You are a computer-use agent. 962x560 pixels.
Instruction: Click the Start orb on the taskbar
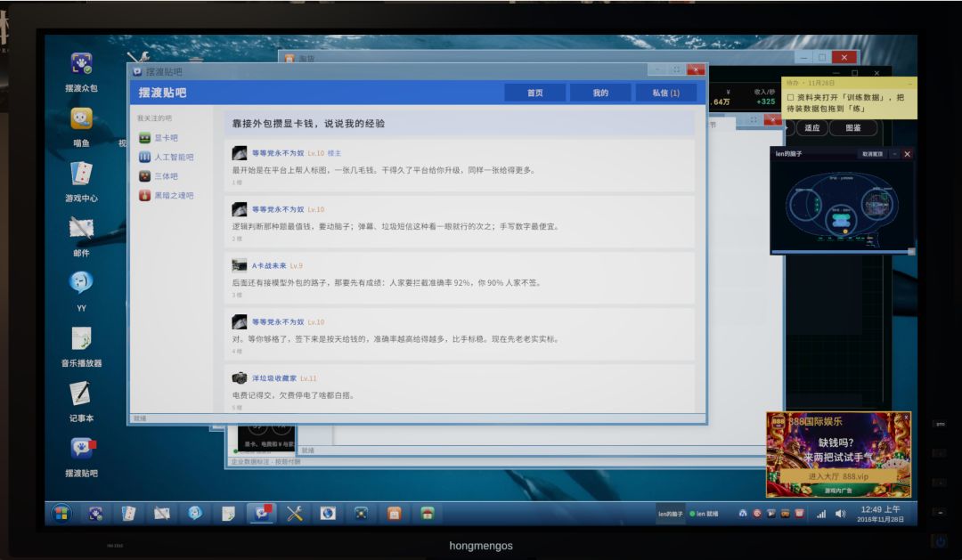coord(61,513)
